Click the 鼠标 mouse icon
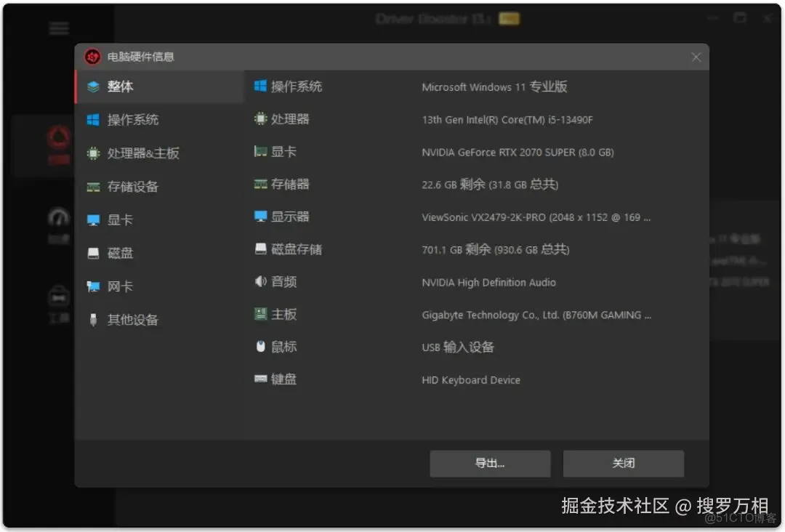Screen dimensions: 785x532 click(260, 347)
